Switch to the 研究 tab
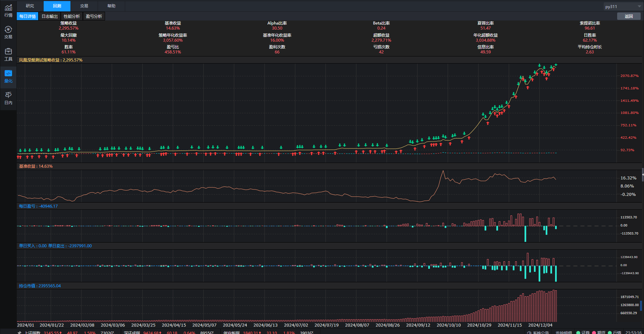 30,6
